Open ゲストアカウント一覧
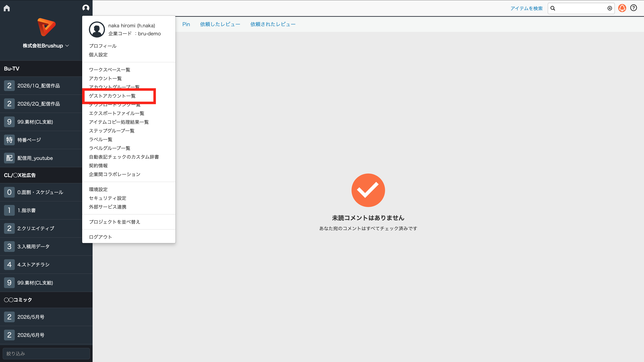644x362 pixels. point(112,96)
